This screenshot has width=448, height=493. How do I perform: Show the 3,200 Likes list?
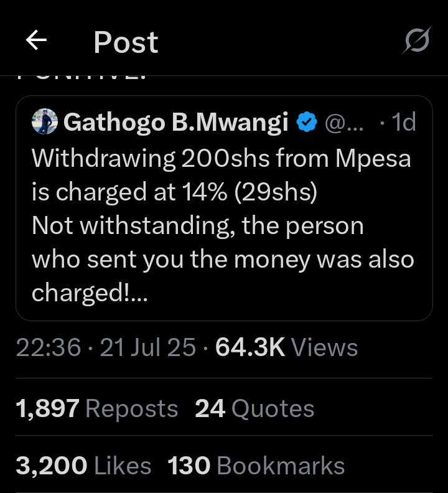(83, 466)
